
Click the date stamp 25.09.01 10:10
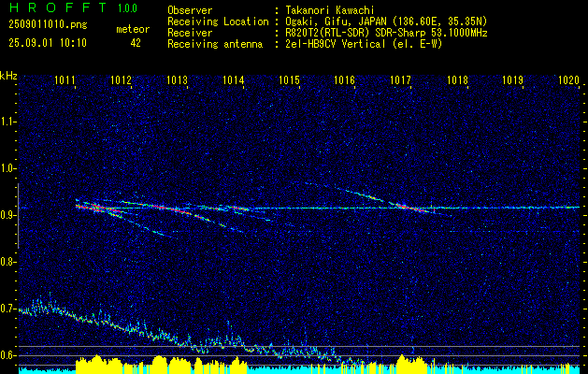(x=48, y=43)
